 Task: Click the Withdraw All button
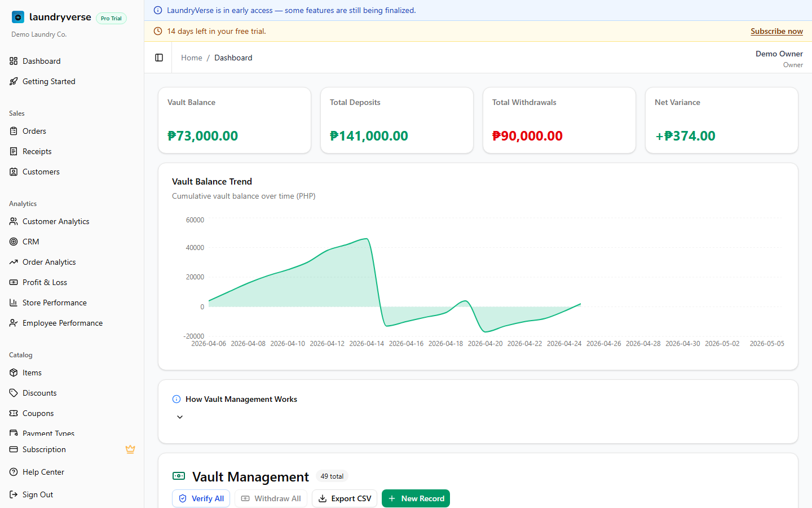pos(271,498)
